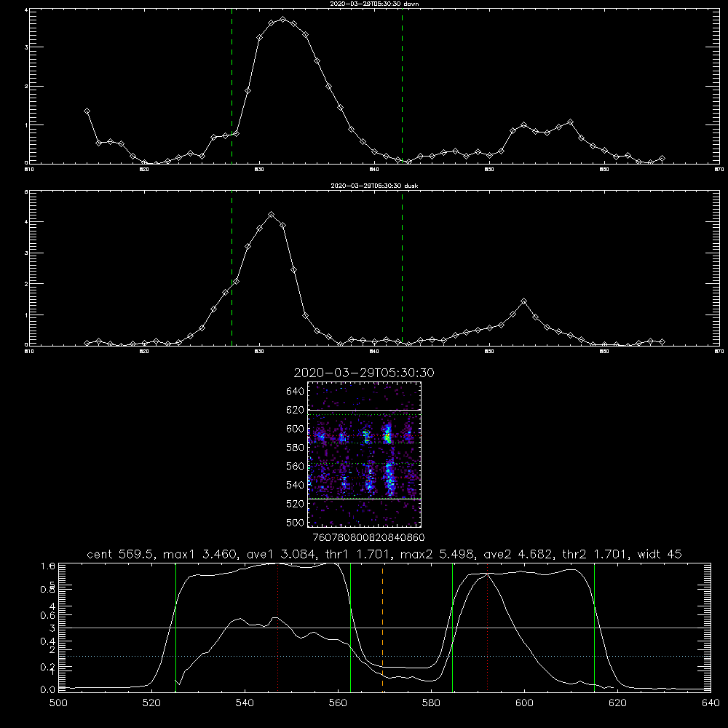Click the '560' label on bottom plot x-axis
Image resolution: width=728 pixels, height=728 pixels.
coord(338,703)
